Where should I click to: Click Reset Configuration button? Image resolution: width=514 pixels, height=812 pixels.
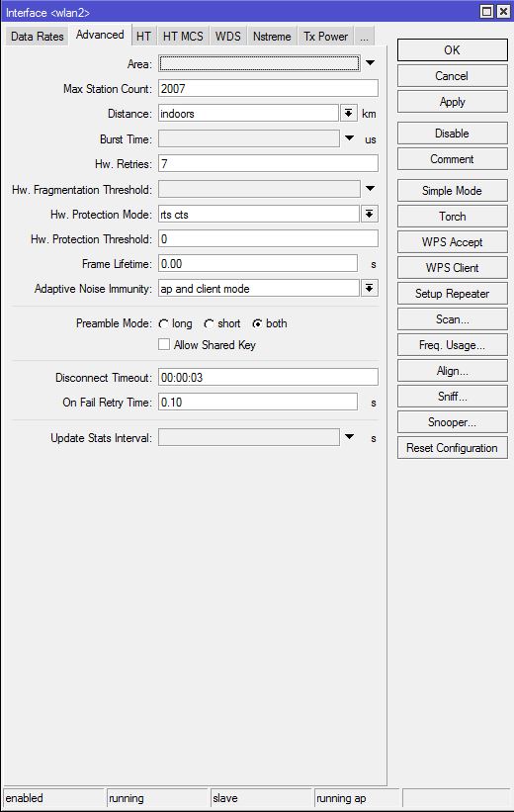453,448
